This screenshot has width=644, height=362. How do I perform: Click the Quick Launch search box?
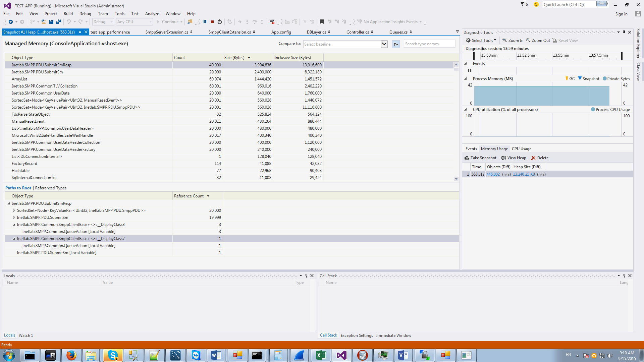pyautogui.click(x=569, y=4)
